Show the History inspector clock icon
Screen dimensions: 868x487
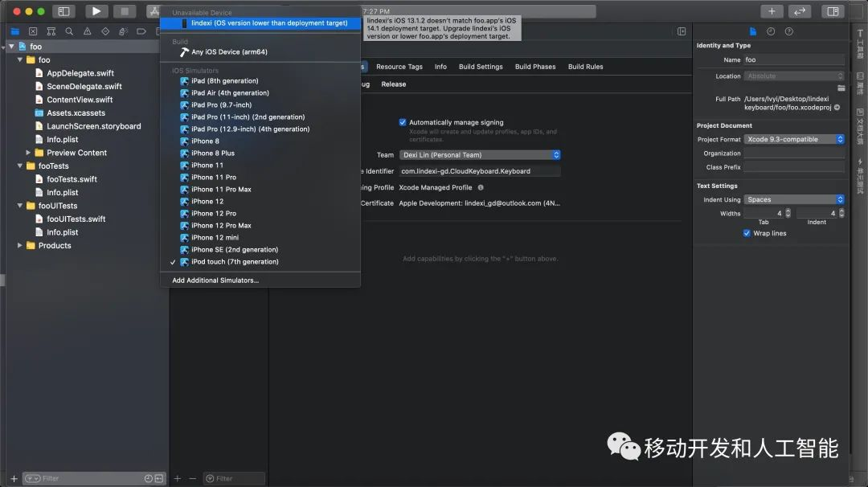pyautogui.click(x=771, y=31)
